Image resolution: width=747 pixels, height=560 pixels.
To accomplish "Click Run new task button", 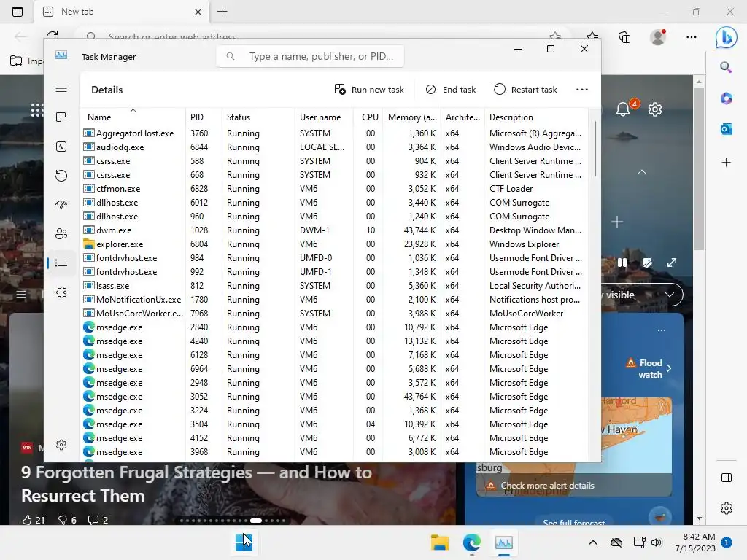I will tap(369, 90).
